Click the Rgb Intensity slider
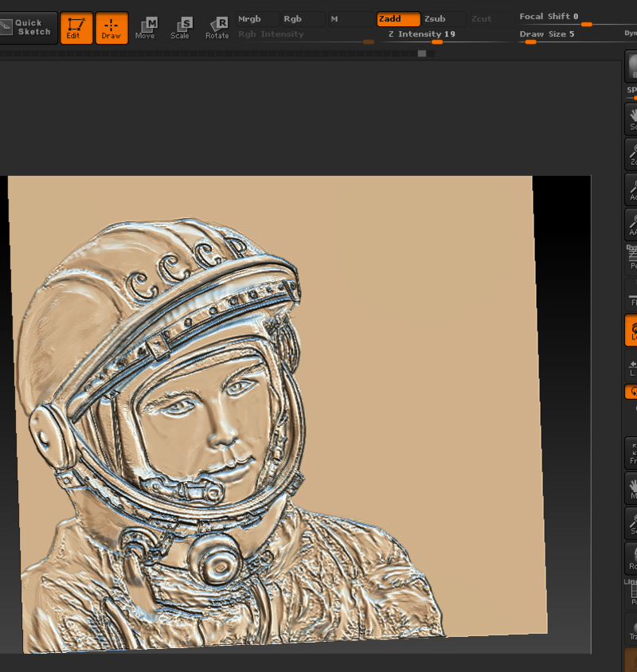This screenshot has height=672, width=637. 306,36
